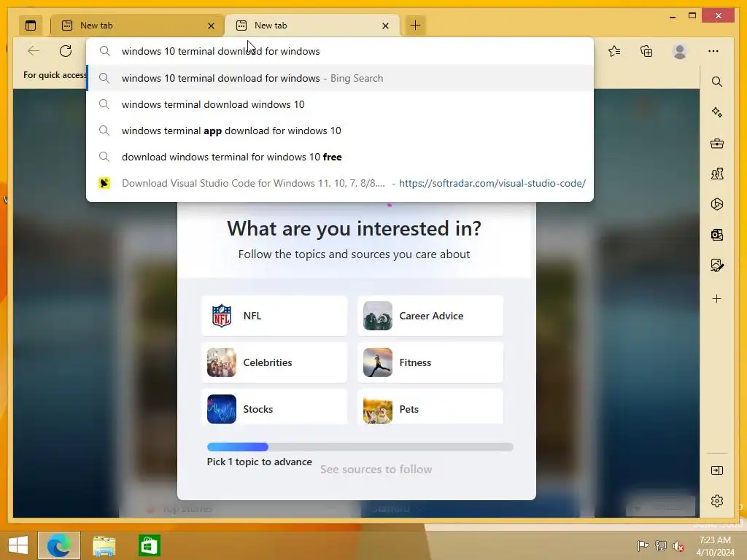
Task: Open sidebar settings gear
Action: [716, 501]
